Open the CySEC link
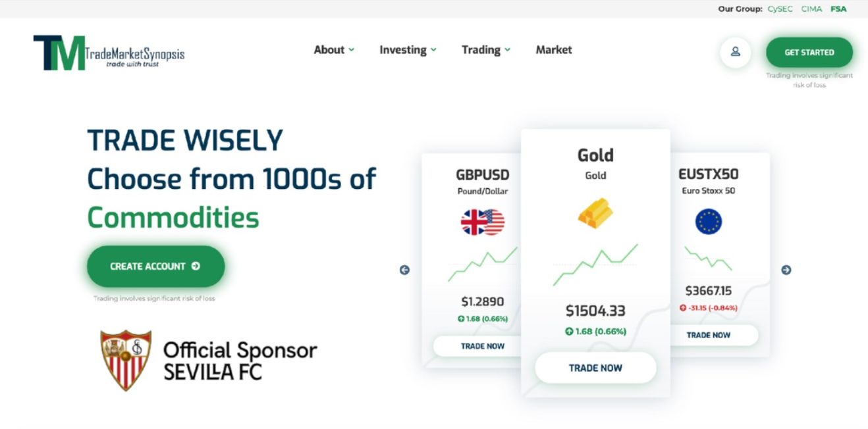 (779, 9)
